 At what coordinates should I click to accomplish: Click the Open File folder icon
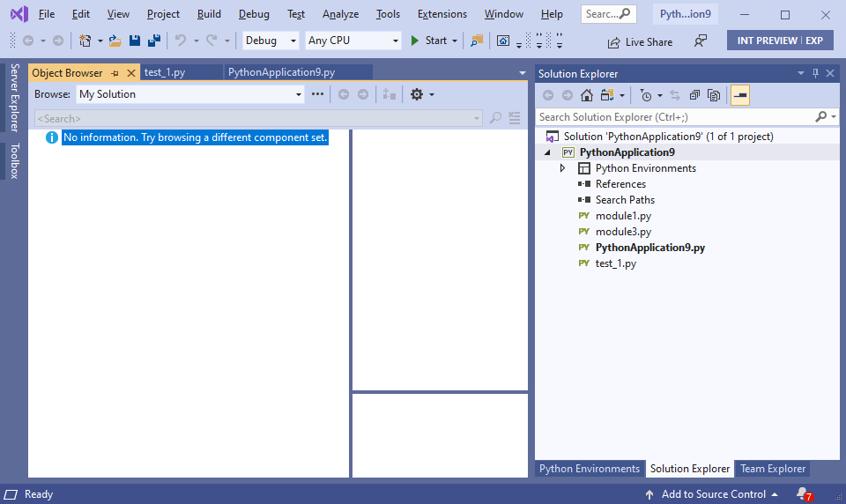(115, 41)
